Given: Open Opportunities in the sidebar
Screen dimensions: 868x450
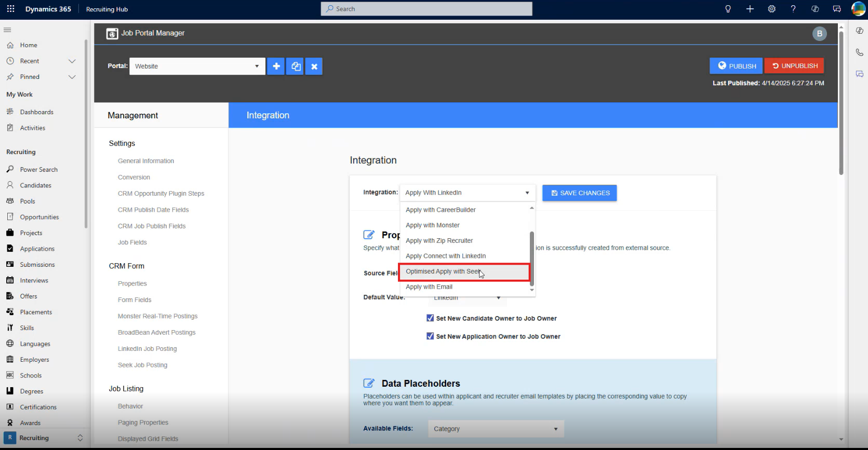Looking at the screenshot, I should click(x=39, y=217).
